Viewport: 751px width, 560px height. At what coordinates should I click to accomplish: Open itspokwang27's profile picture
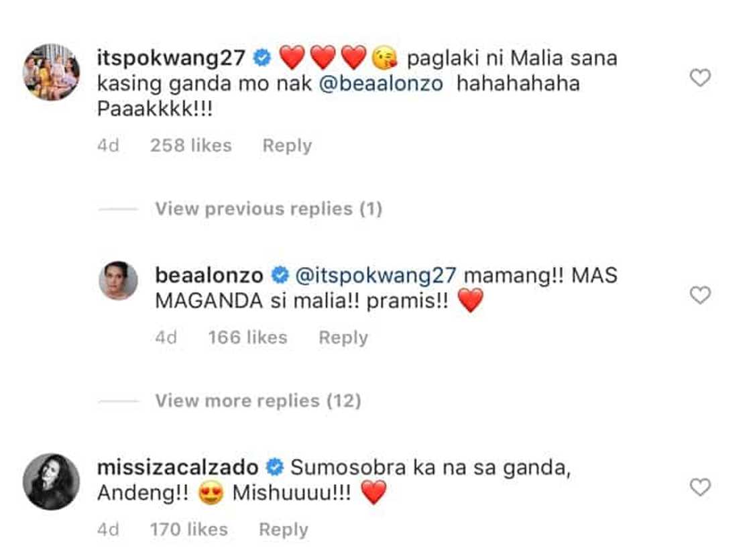click(x=52, y=72)
